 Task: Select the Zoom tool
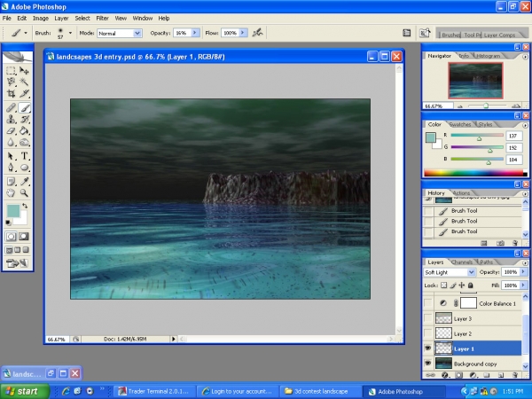24,193
